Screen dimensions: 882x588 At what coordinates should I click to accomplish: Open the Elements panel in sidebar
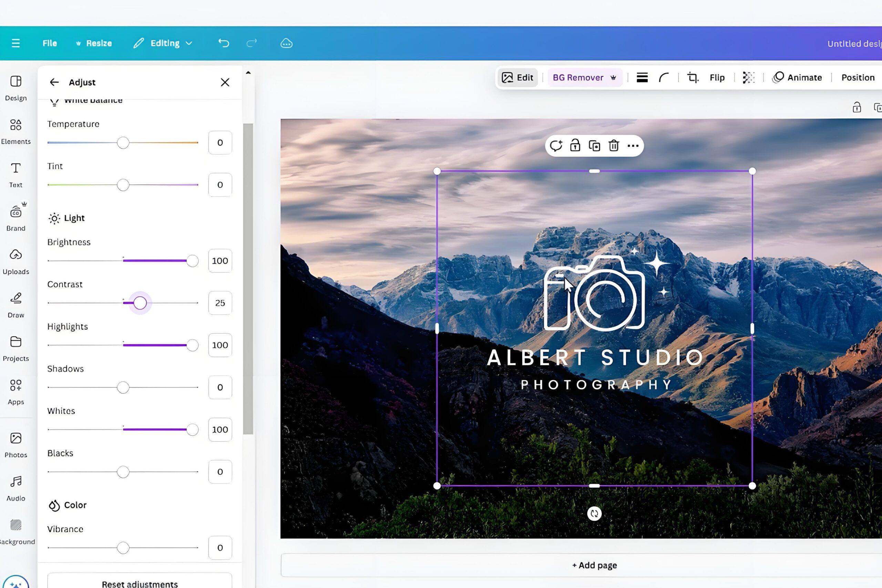coord(16,131)
